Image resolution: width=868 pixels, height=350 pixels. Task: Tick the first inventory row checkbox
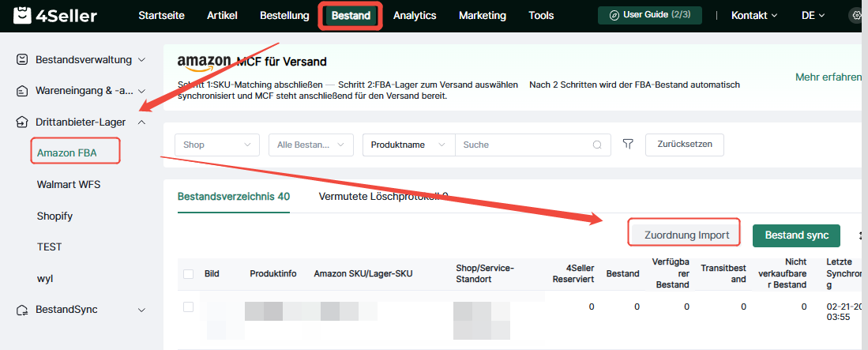coord(188,307)
